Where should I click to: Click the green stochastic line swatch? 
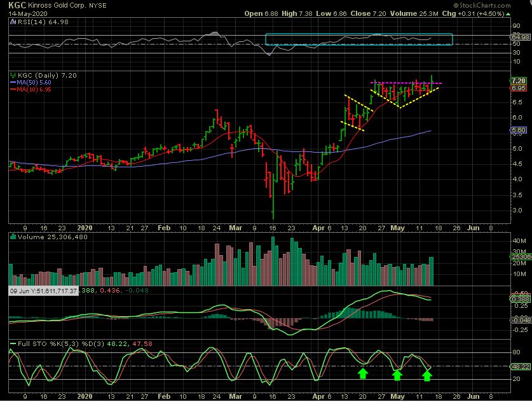13,344
